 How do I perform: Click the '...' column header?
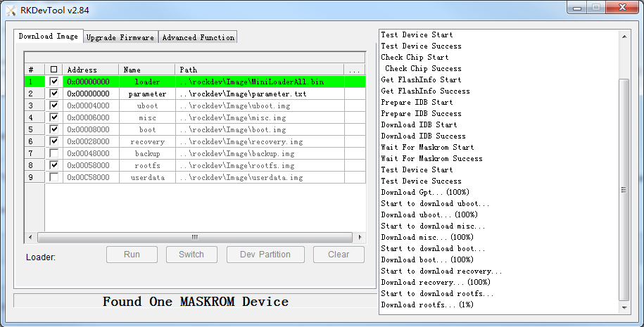(x=355, y=70)
